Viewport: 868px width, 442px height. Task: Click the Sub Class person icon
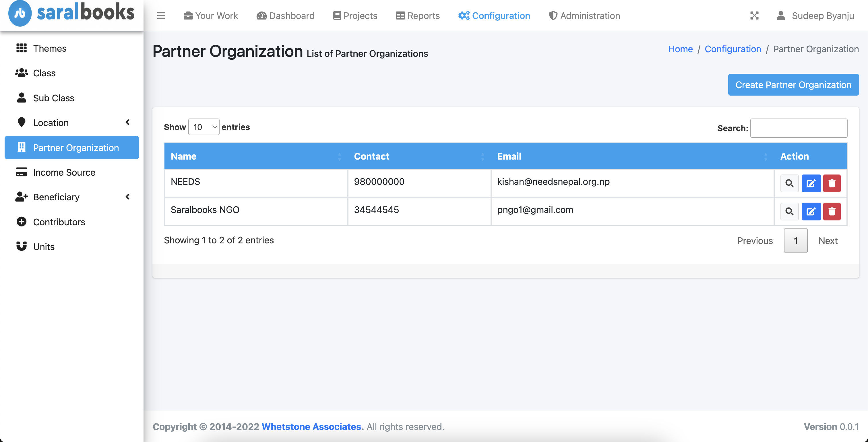[x=21, y=98]
